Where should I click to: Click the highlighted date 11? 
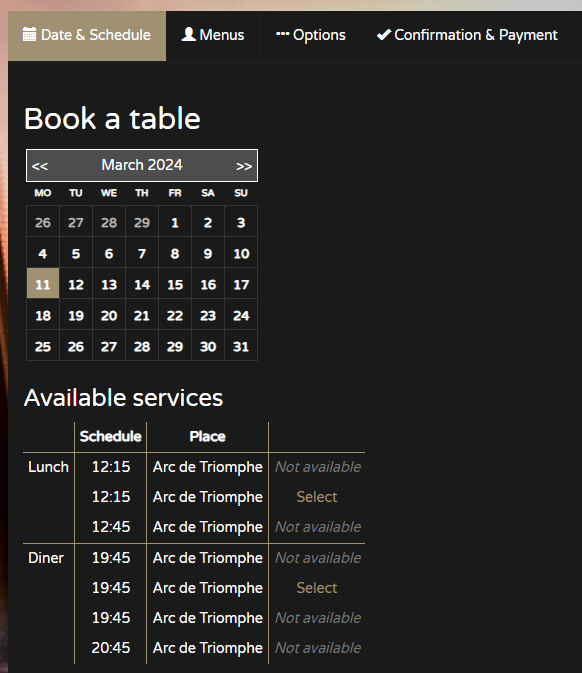pos(43,283)
